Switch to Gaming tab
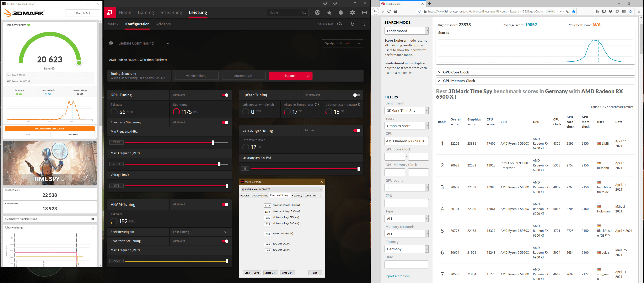Image resolution: width=644 pixels, height=283 pixels. pyautogui.click(x=146, y=12)
